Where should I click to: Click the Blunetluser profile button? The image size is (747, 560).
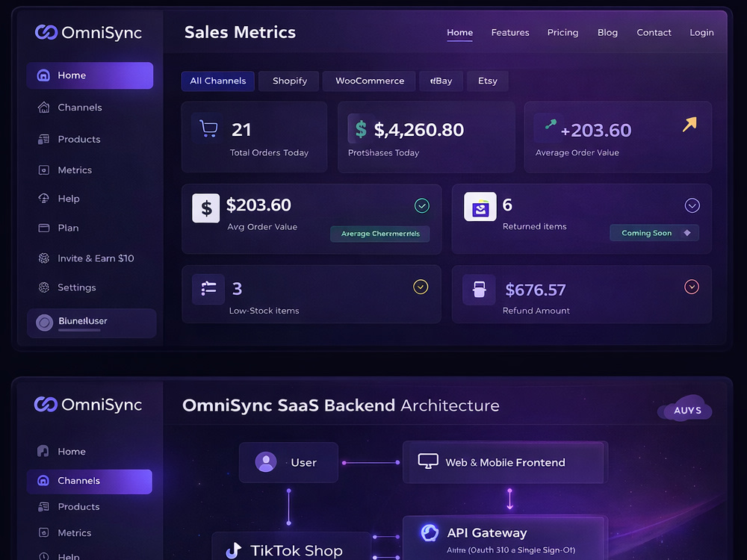pyautogui.click(x=91, y=323)
